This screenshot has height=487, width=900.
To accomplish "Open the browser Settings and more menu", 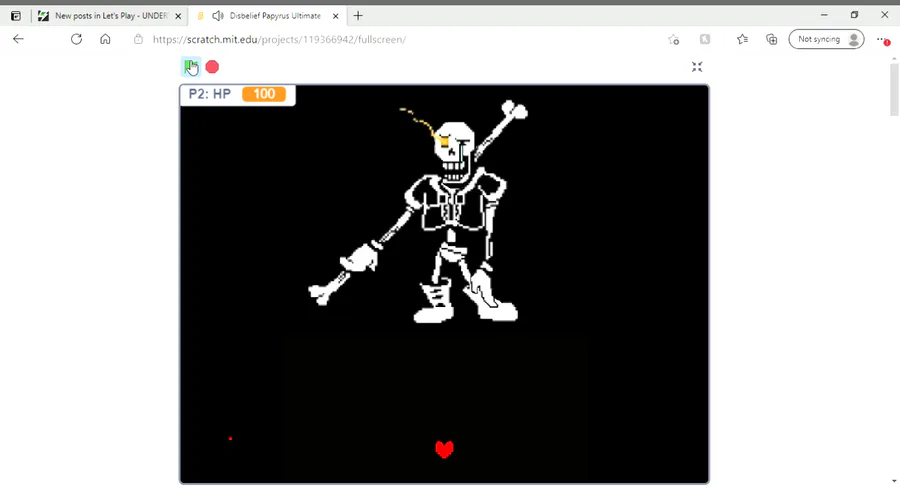I will pyautogui.click(x=882, y=40).
